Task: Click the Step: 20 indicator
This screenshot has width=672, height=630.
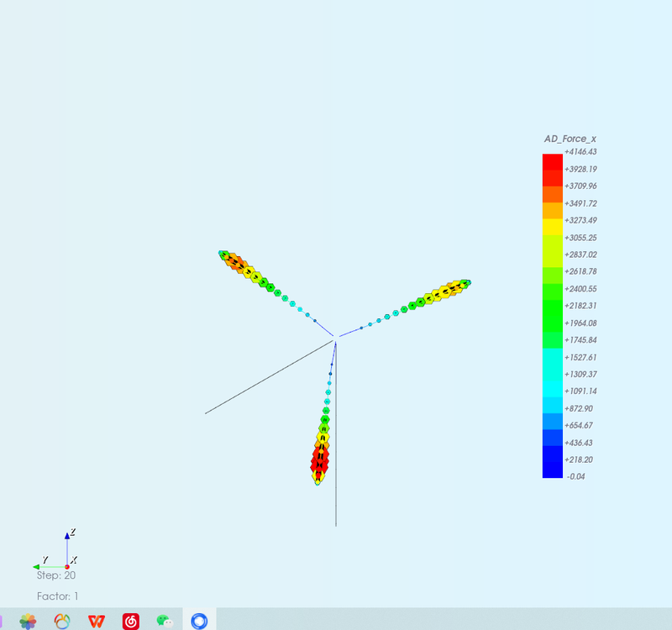Action: pyautogui.click(x=56, y=575)
